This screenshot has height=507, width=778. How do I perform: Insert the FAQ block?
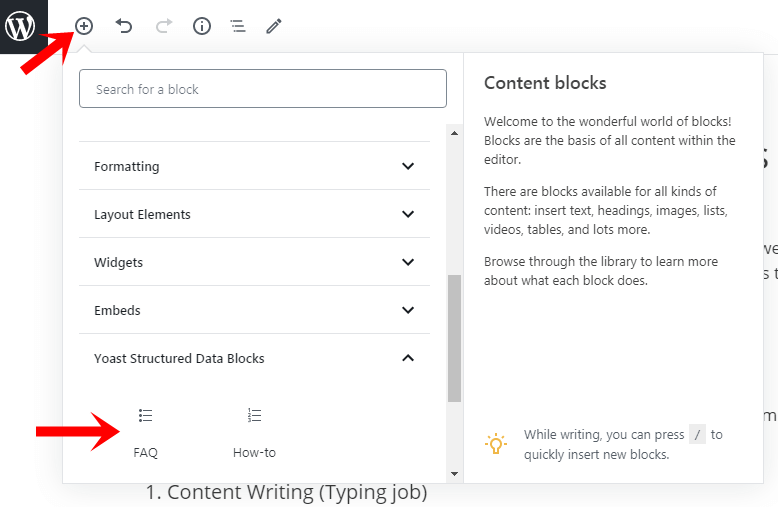click(146, 431)
